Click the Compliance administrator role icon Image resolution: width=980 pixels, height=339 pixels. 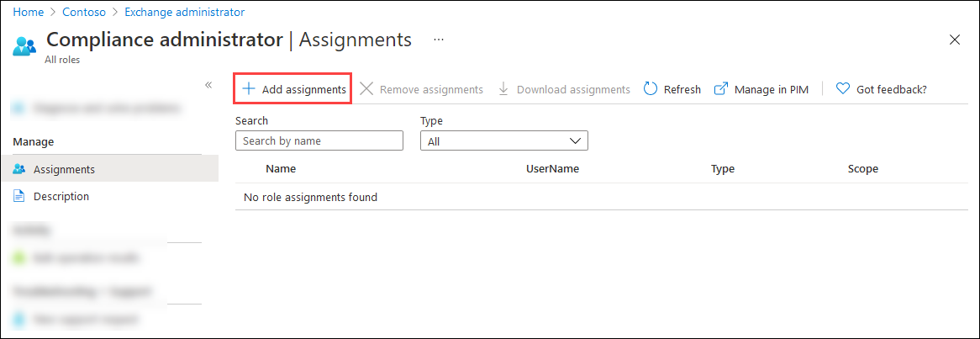click(x=24, y=45)
